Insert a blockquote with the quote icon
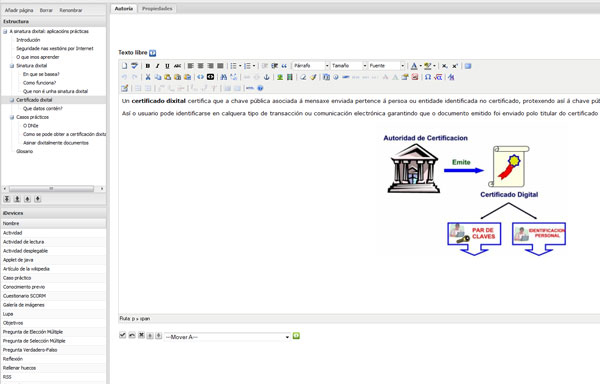Screen dimensions: 600x384 point(284,66)
